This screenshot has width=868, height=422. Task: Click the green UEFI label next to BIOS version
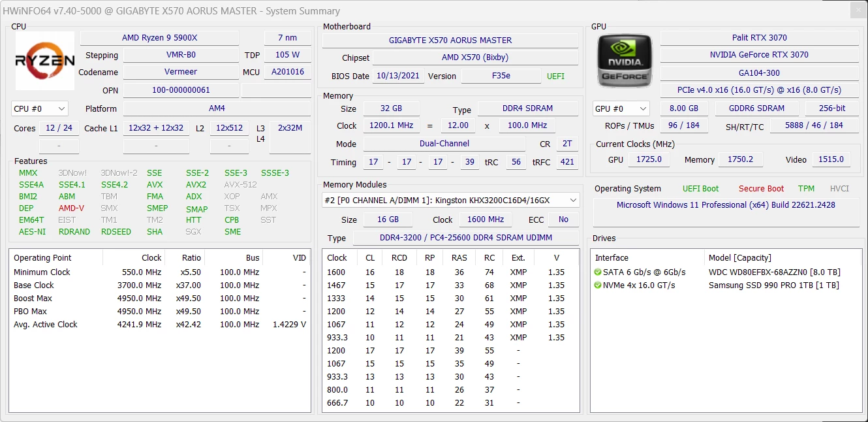555,76
